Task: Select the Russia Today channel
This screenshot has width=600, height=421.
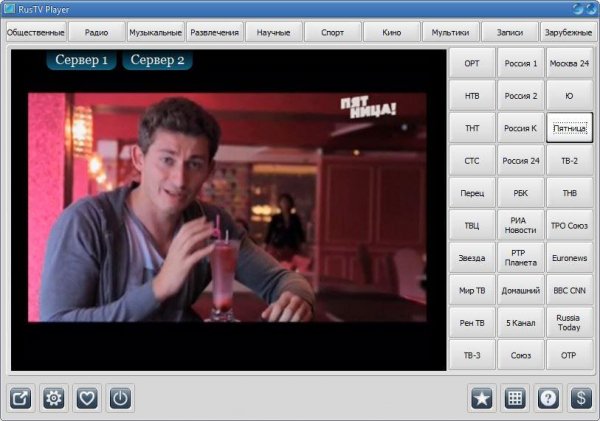Action: (x=569, y=323)
